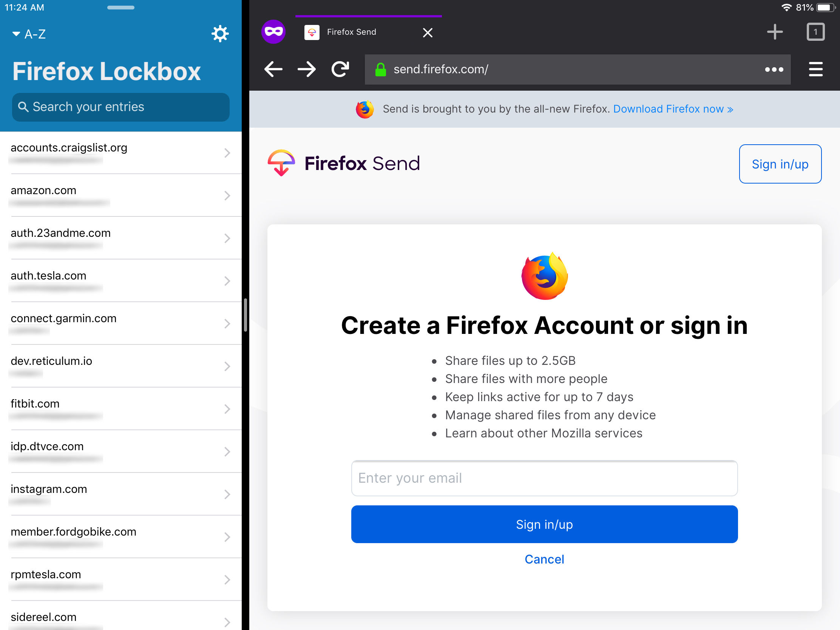Click the page reload icon

342,69
